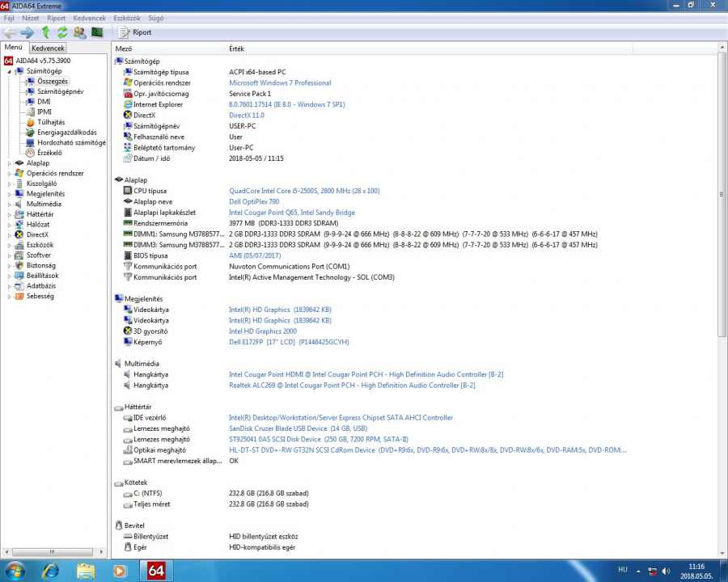This screenshot has width=728, height=582.
Task: Open the Windows Start button
Action: [x=14, y=571]
